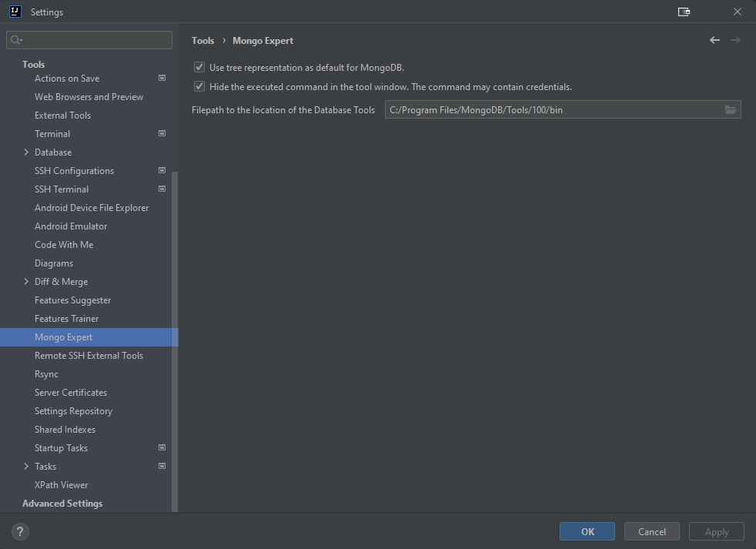Click the folder browse icon in filepath field
This screenshot has height=549, width=756.
(731, 110)
